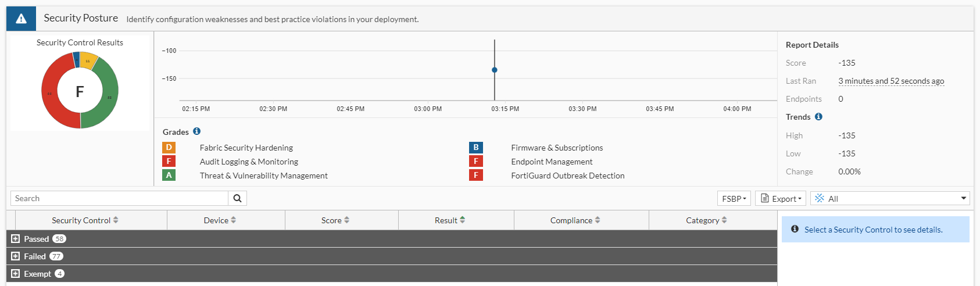Click the D grade badge for Fabric Security Hardening
The width and height of the screenshot is (980, 286).
point(169,148)
